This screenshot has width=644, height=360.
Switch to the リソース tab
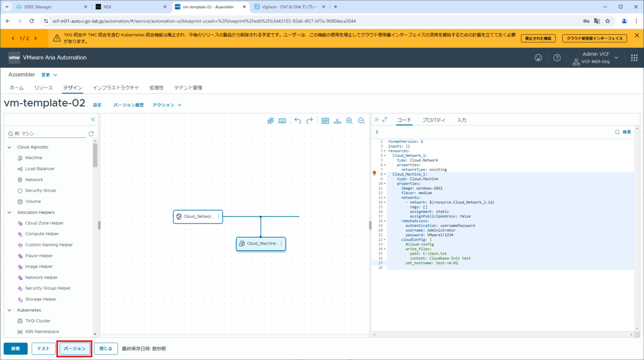tap(43, 88)
